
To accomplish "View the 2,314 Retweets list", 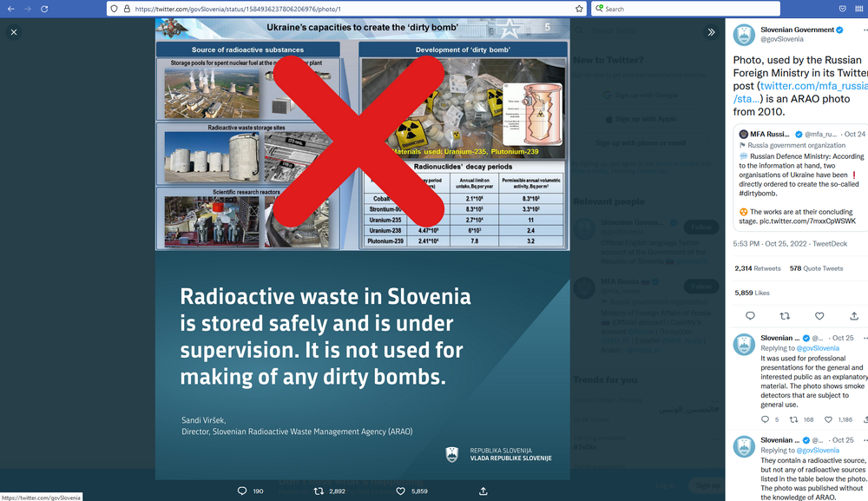I will point(757,268).
